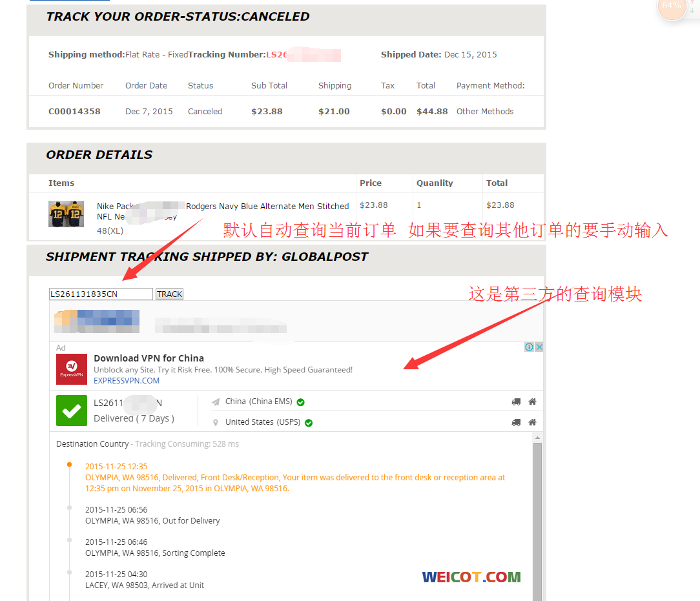Click the TRACK button
The image size is (700, 601).
coord(169,294)
